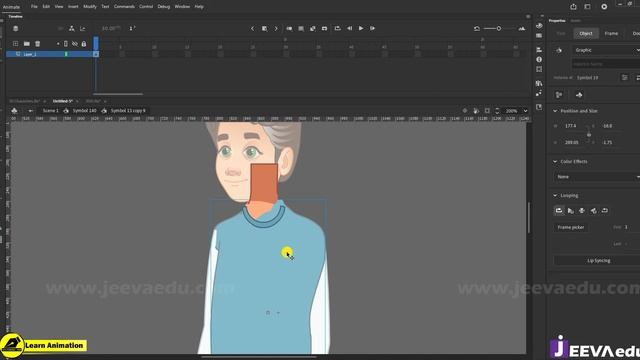Click the new layer icon
This screenshot has width=640, height=360.
[x=16, y=44]
